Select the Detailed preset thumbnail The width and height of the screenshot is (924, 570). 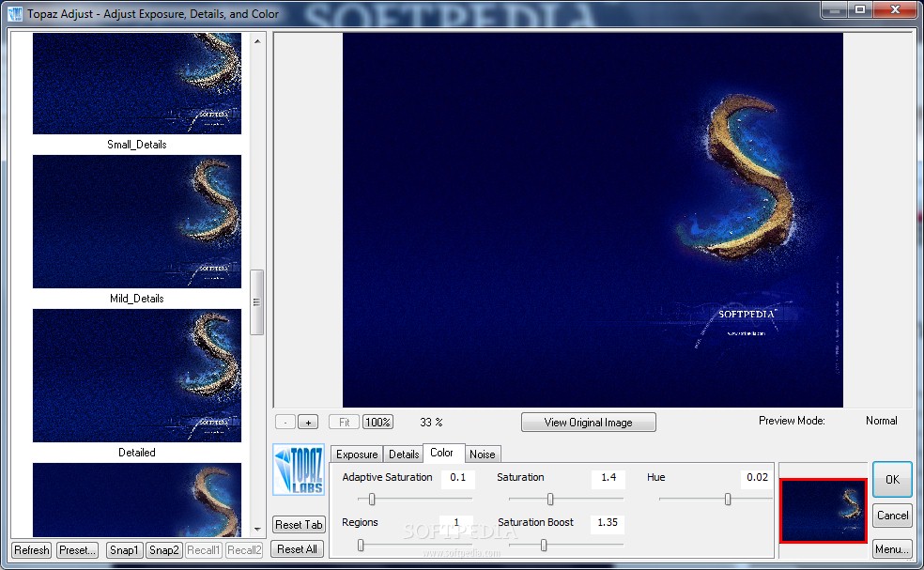pyautogui.click(x=137, y=376)
